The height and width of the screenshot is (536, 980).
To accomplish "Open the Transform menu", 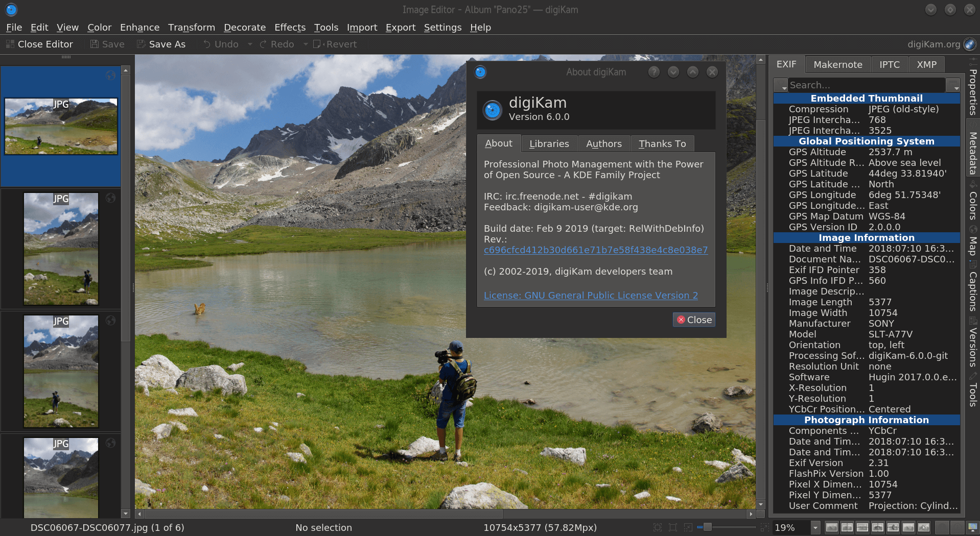I will coord(192,28).
